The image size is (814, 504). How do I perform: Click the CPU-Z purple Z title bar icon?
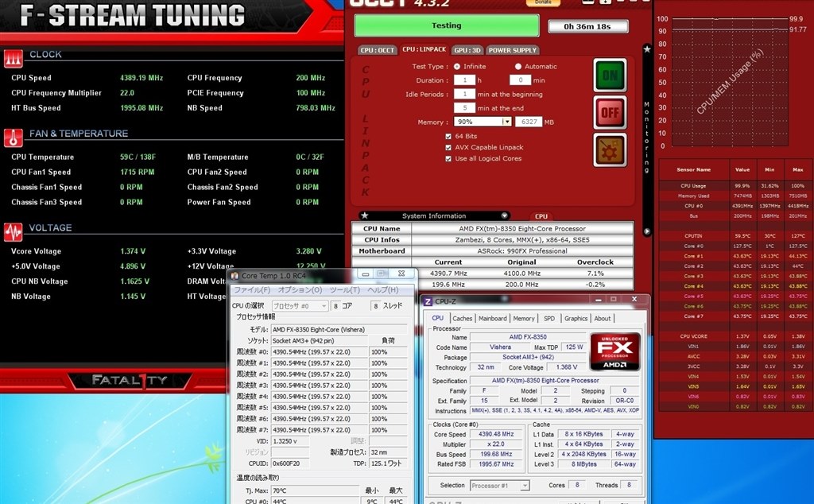(x=428, y=301)
